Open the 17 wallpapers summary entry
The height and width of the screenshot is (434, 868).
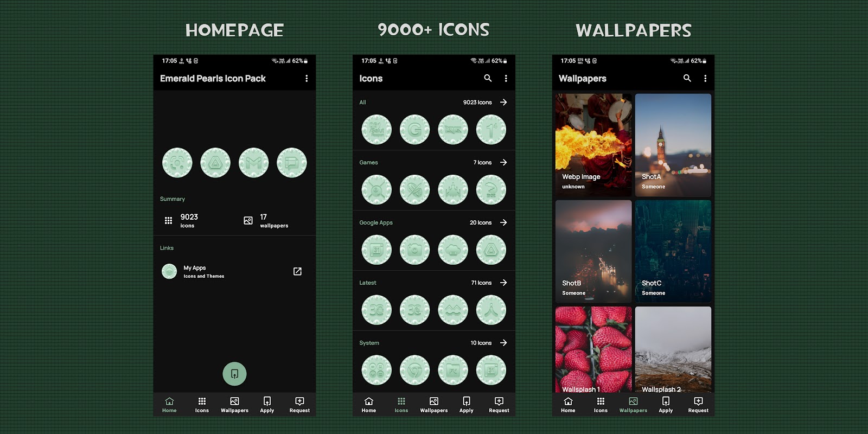click(266, 220)
